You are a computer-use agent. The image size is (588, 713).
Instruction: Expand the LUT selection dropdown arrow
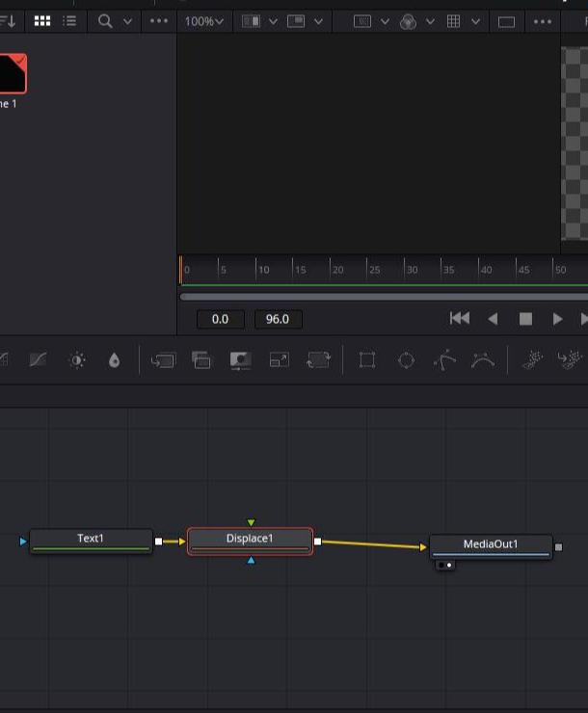coord(475,21)
